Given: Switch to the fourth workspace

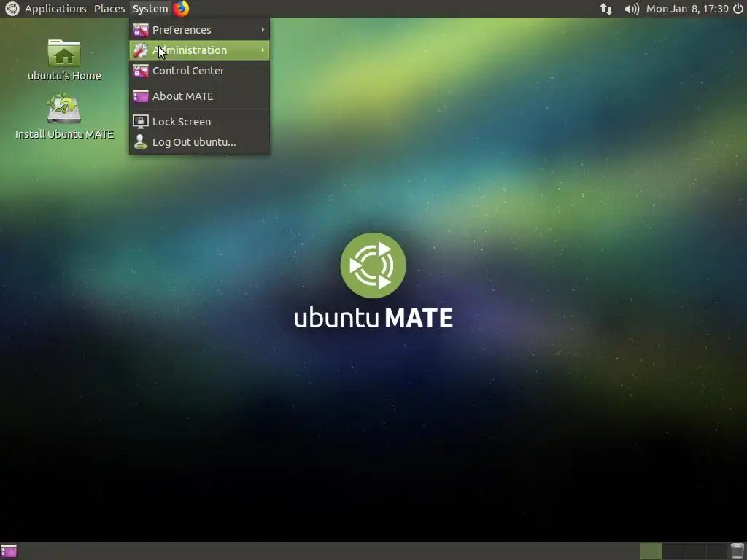Looking at the screenshot, I should (716, 551).
